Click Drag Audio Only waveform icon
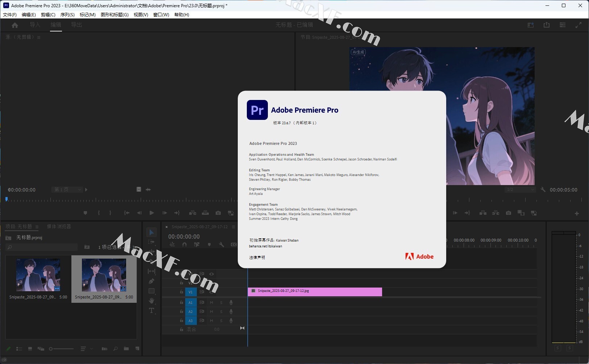Screen dimensions: 589x364 point(148,189)
